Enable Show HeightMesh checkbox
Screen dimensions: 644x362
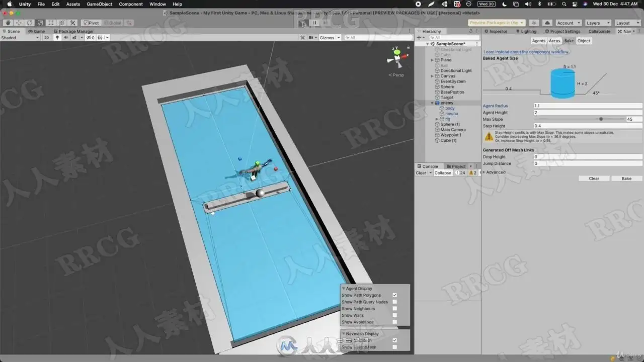coord(394,347)
